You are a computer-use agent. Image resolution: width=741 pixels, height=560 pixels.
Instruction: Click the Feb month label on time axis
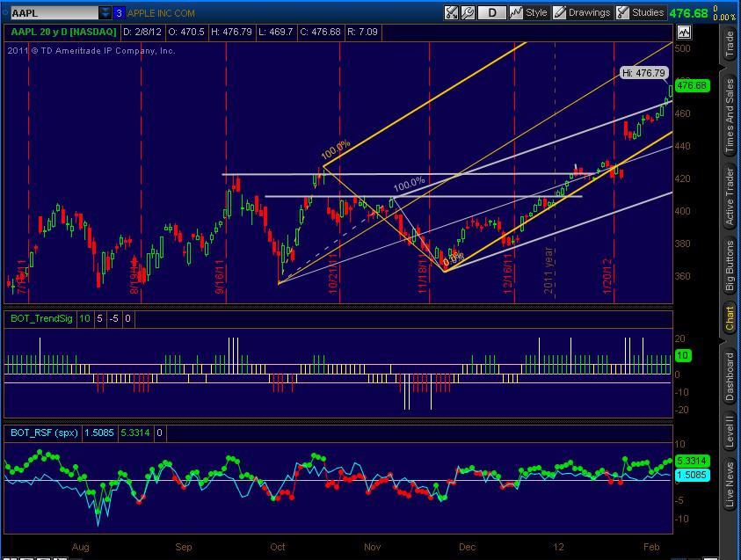coord(651,547)
